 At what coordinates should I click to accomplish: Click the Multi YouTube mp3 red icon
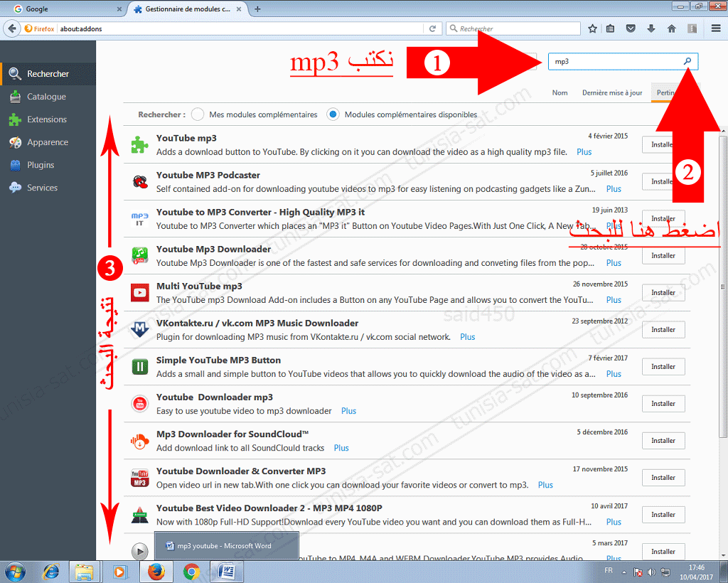[x=140, y=292]
